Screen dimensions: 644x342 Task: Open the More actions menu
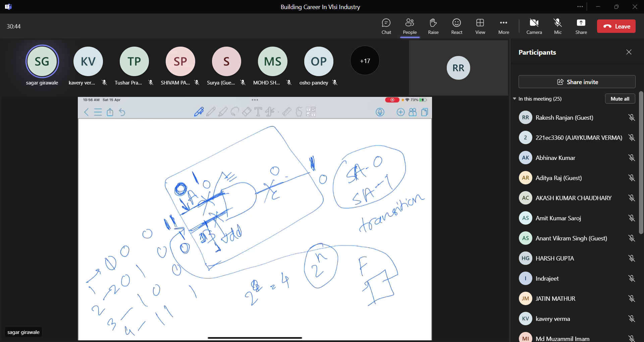[503, 26]
